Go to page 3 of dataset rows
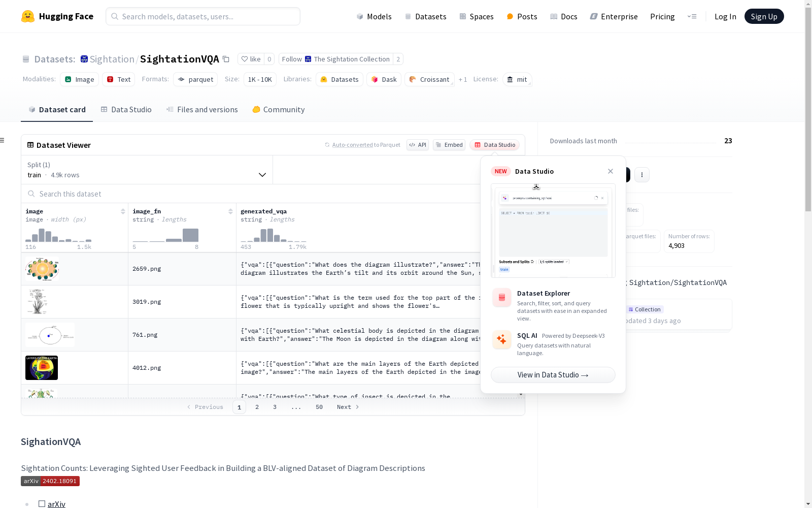812x508 pixels. pyautogui.click(x=275, y=407)
